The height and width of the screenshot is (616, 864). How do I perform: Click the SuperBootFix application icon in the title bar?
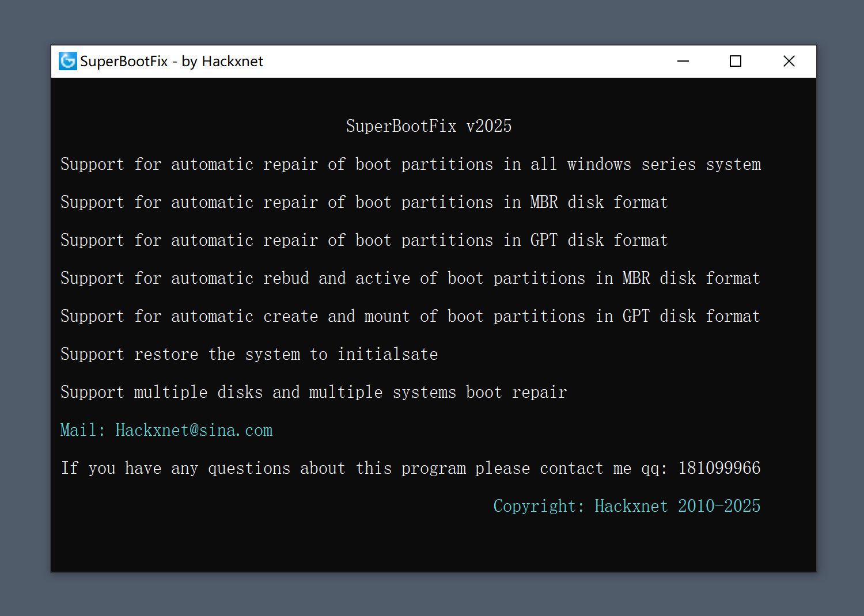[67, 61]
